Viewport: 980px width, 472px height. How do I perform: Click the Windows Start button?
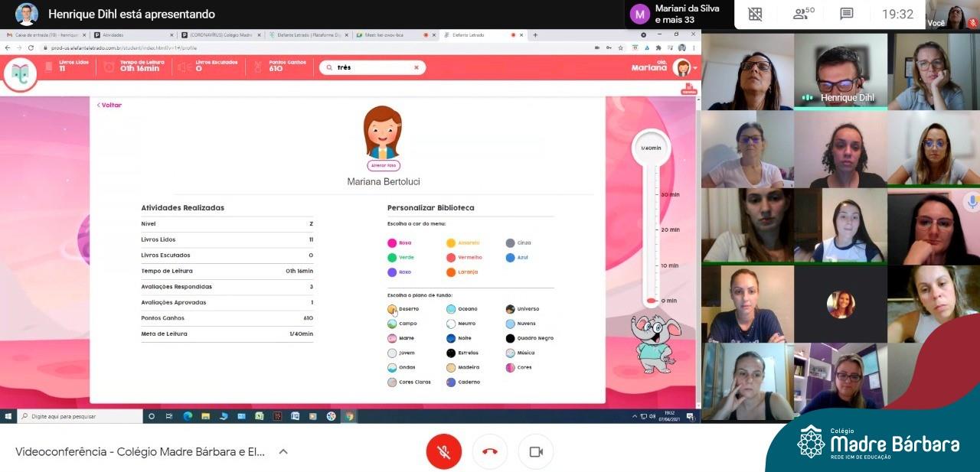click(8, 416)
